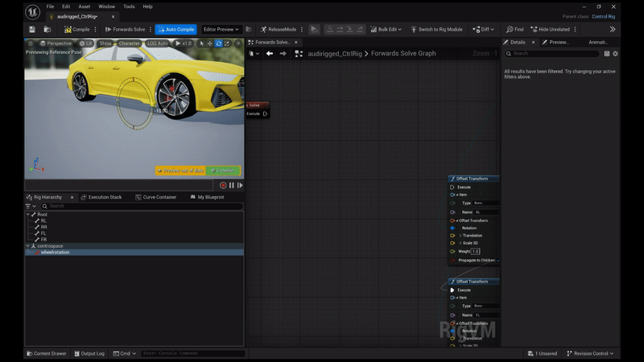
Task: Pause the viewport preview
Action: point(232,186)
